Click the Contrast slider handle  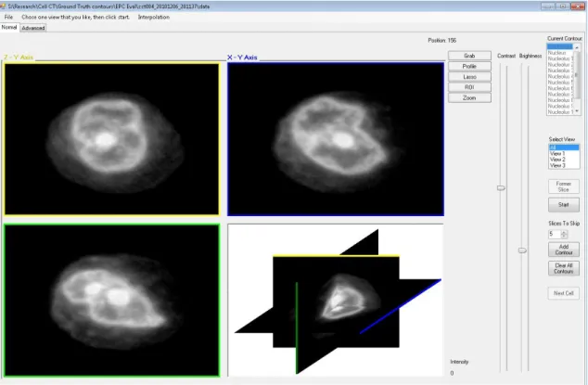click(x=501, y=187)
